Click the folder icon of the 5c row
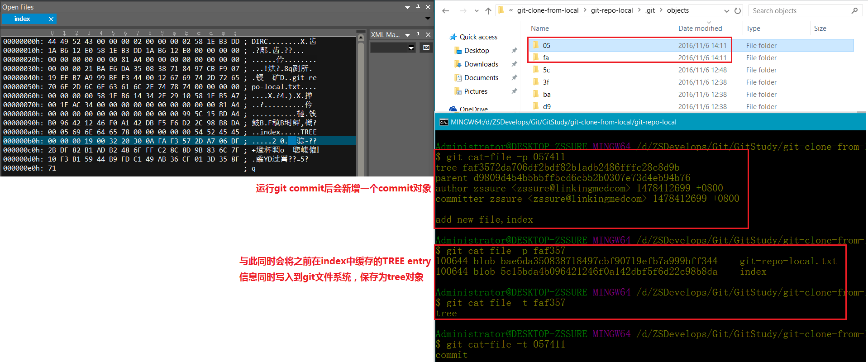The width and height of the screenshot is (868, 362). 536,70
